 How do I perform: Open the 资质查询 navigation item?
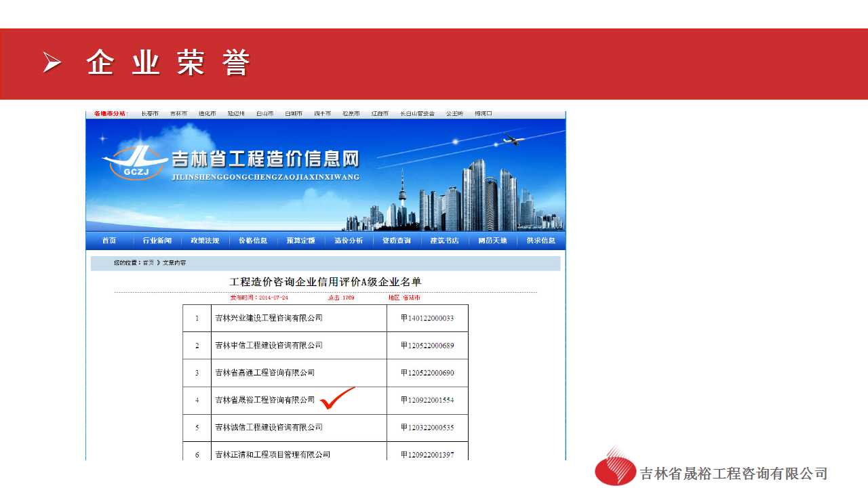(397, 241)
